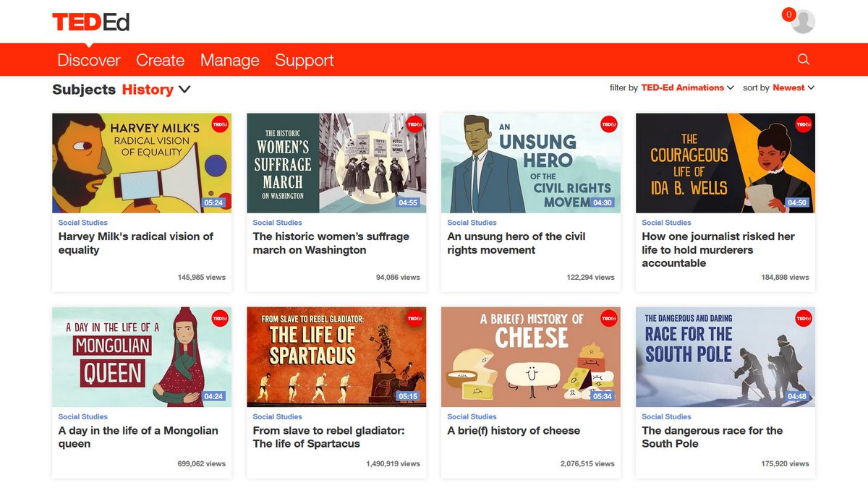The width and height of the screenshot is (868, 488).
Task: Open the user profile avatar
Action: pos(803,22)
